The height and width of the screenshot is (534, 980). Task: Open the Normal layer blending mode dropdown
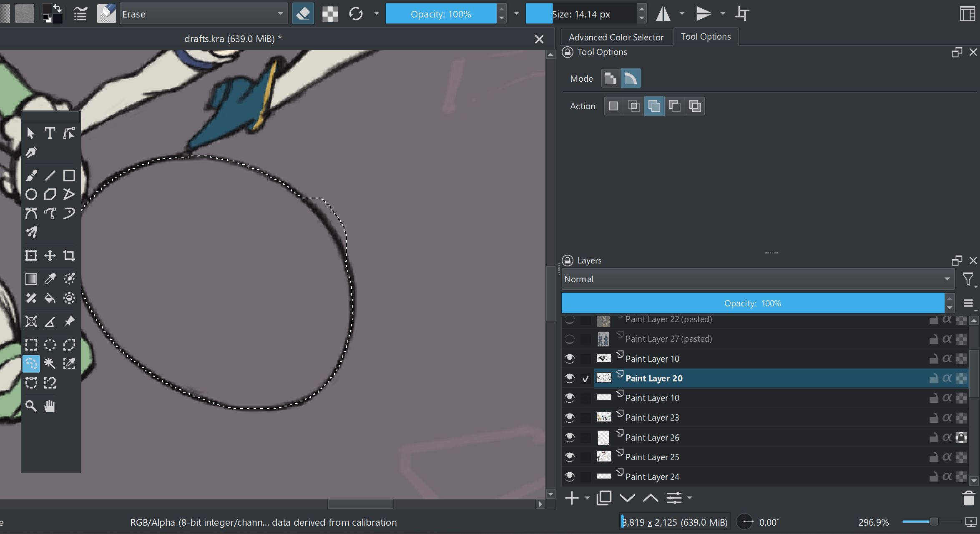(x=758, y=279)
